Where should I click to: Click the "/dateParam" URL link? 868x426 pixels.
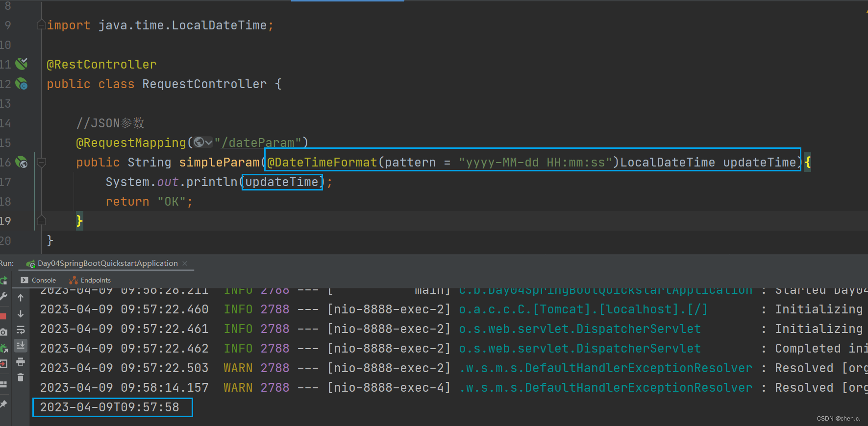pos(258,142)
